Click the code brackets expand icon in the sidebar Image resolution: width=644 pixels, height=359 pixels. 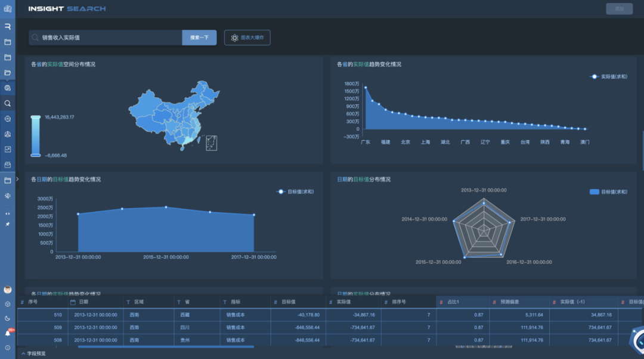[8, 213]
